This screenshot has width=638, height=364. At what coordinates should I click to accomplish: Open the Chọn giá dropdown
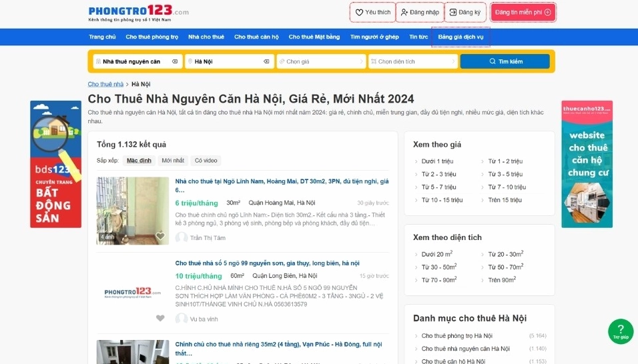321,61
